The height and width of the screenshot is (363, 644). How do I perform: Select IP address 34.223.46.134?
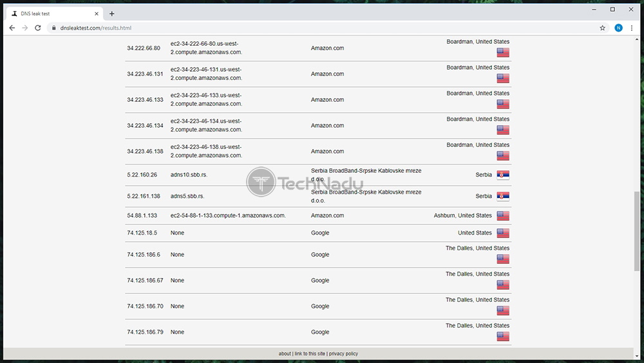coord(145,126)
